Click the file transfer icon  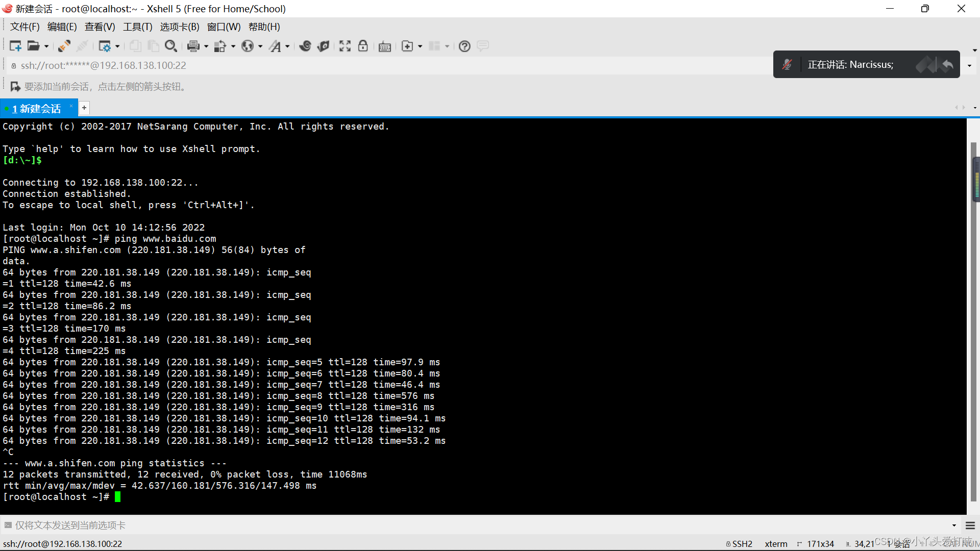[220, 46]
